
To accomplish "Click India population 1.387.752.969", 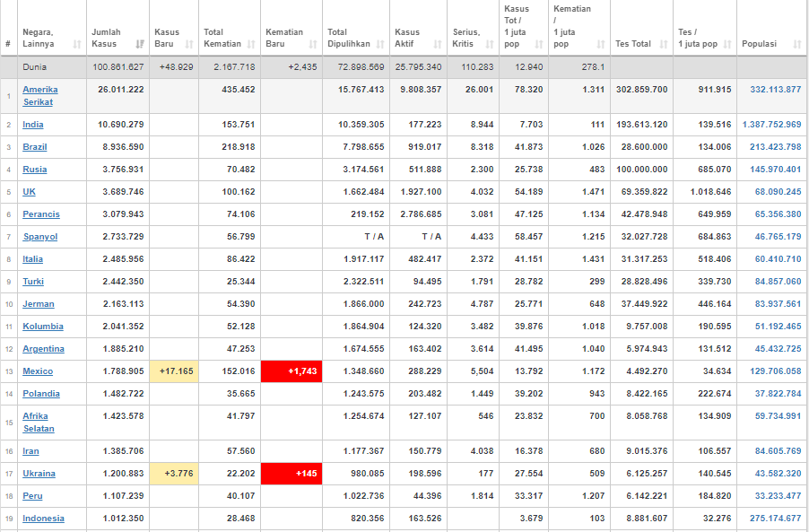I will point(772,125).
